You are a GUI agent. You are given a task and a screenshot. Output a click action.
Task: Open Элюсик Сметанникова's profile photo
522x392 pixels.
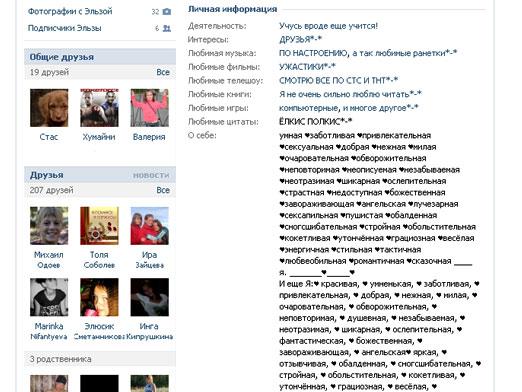point(99,297)
